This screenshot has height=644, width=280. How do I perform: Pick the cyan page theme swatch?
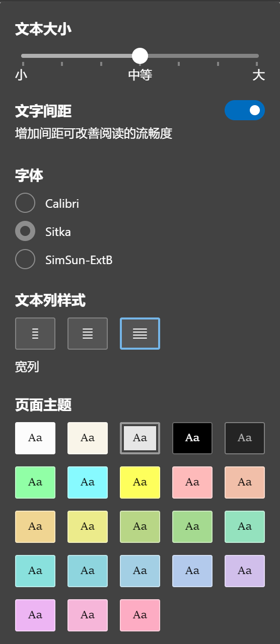pos(88,482)
